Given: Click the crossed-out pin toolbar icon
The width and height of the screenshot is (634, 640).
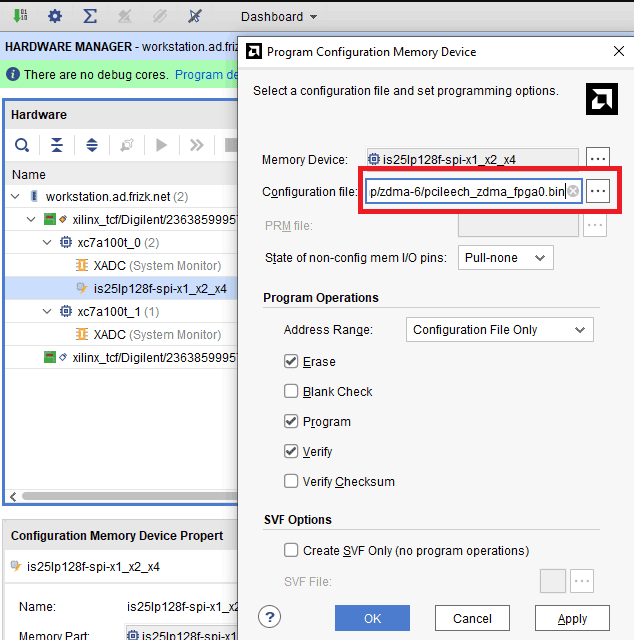Looking at the screenshot, I should pos(195,16).
